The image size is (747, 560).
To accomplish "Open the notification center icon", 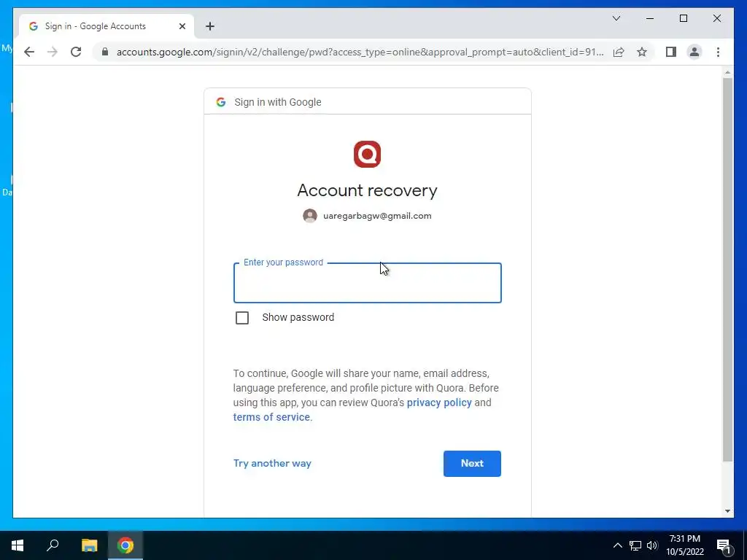I will 724,545.
